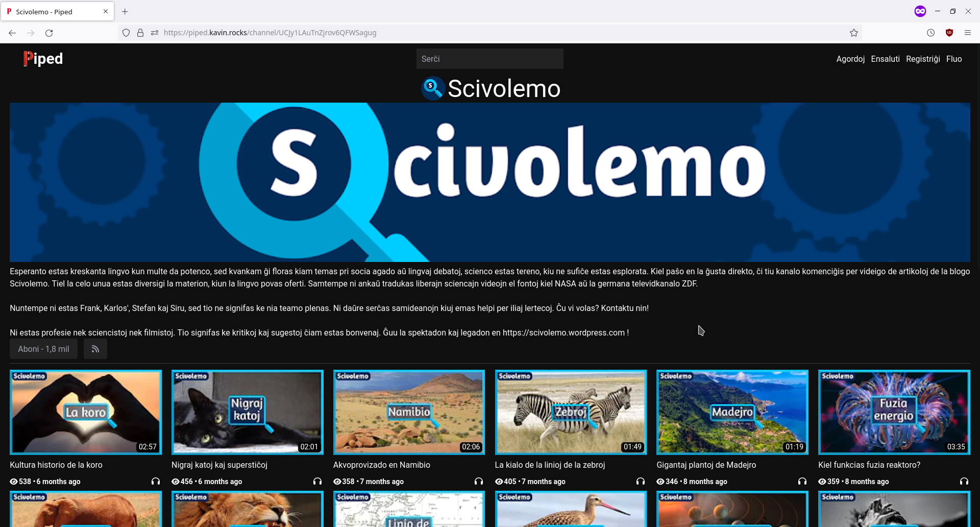Open the lion video thumbnail in second row

248,509
